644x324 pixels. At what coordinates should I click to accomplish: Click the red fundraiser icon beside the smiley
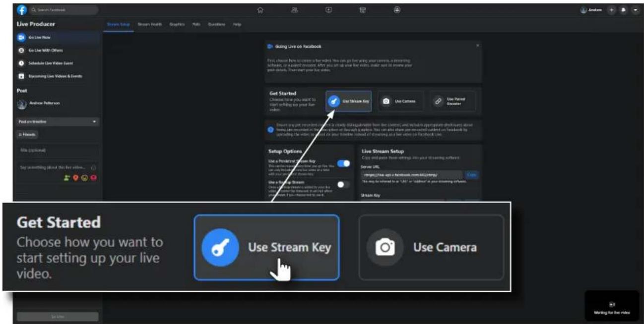(93, 178)
